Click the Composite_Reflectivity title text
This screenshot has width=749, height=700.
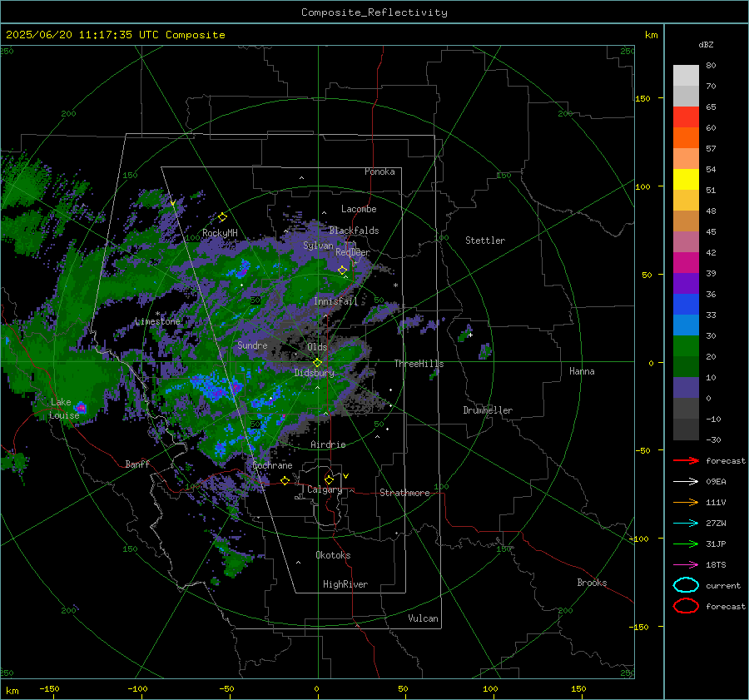[374, 12]
